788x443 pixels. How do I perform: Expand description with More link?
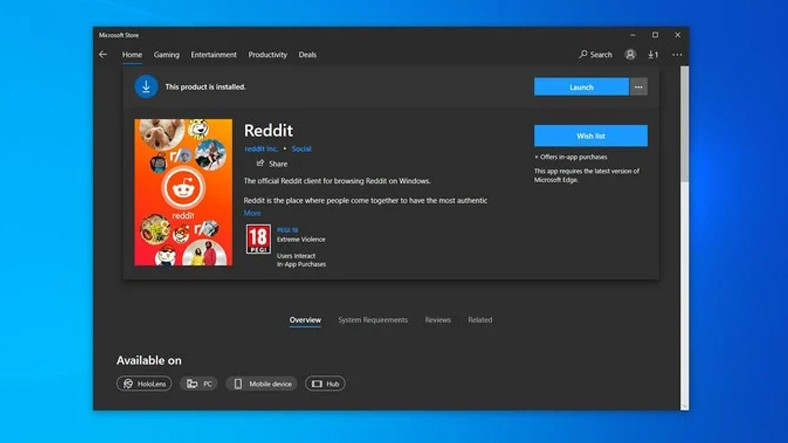252,213
